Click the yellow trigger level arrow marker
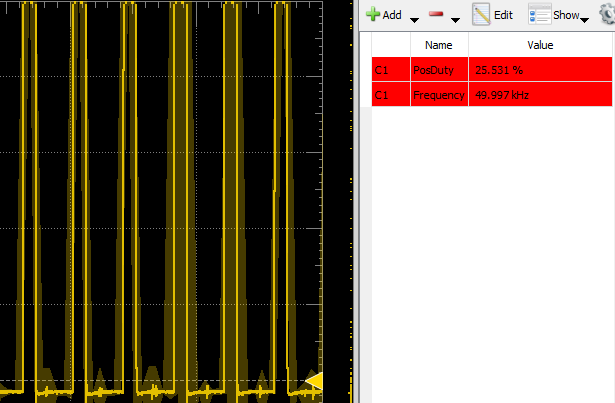Viewport: 615px width, 403px height. coord(315,382)
